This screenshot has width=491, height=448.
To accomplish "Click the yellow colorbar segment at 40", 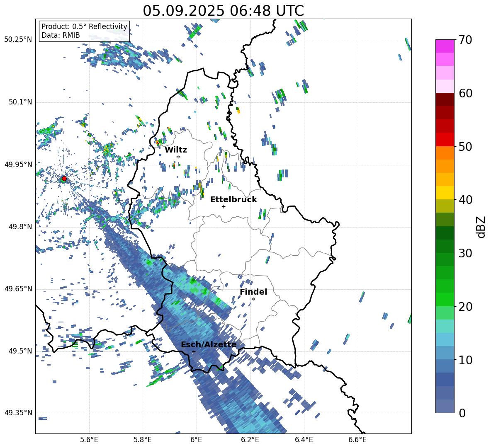I will click(x=445, y=193).
